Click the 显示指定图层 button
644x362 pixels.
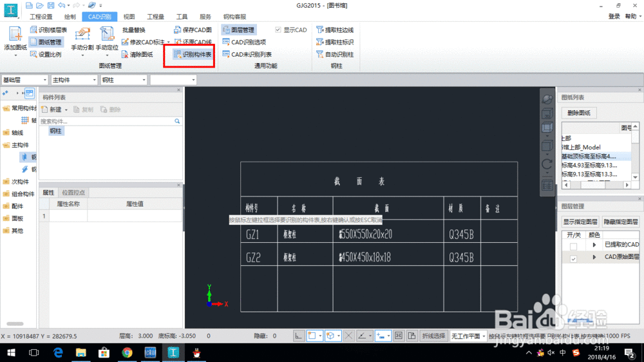click(580, 222)
